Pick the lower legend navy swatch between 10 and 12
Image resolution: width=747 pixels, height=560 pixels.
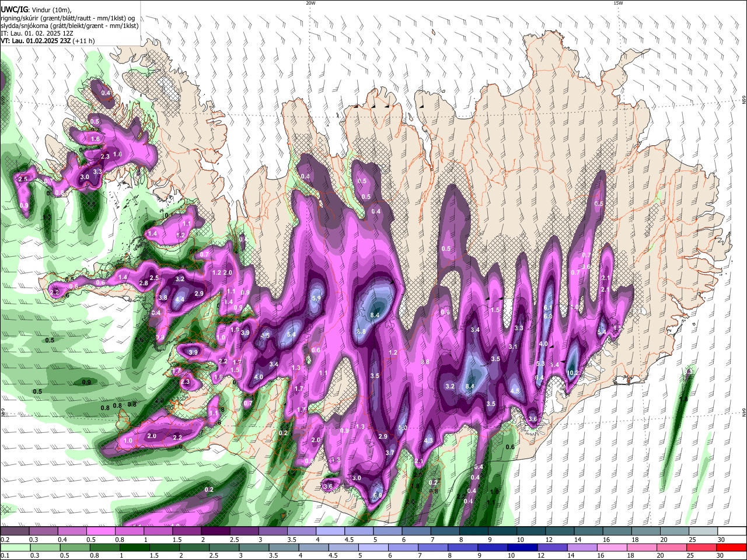pyautogui.click(x=522, y=547)
